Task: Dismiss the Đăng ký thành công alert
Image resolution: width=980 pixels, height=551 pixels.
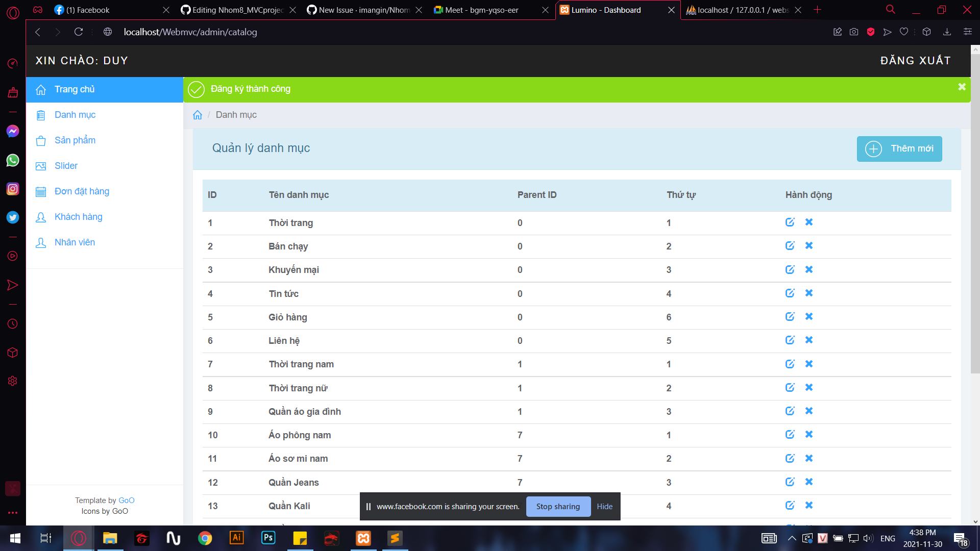Action: [x=962, y=87]
